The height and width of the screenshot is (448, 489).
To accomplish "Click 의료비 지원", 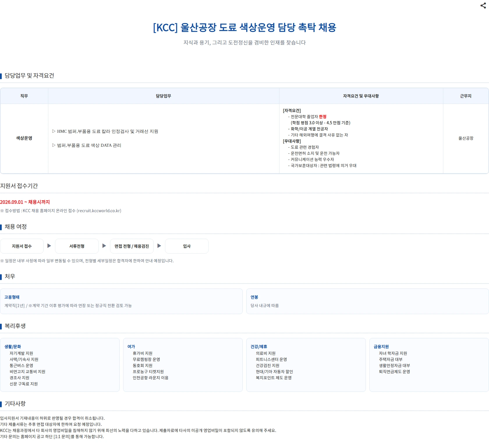I will click(266, 353).
